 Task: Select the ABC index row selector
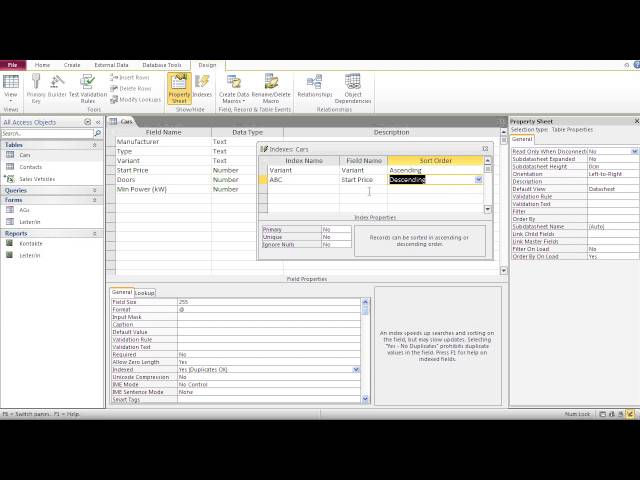click(x=263, y=180)
